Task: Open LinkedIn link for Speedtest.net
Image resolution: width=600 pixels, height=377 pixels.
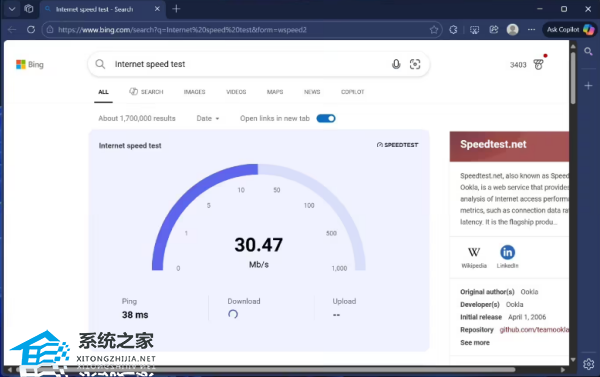Action: click(x=507, y=256)
